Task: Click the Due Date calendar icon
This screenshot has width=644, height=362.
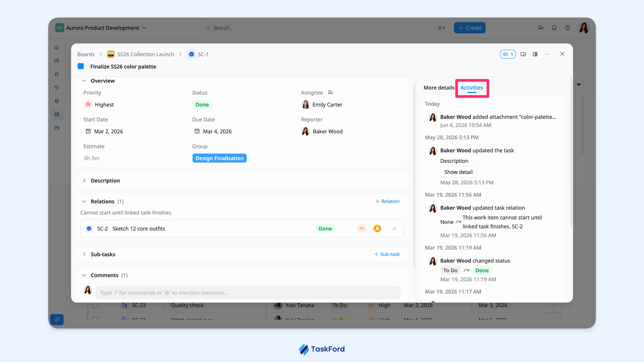Action: tap(197, 131)
